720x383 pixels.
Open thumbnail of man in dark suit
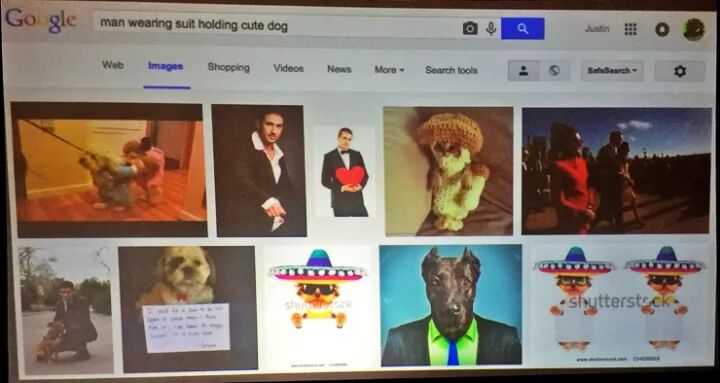click(259, 171)
